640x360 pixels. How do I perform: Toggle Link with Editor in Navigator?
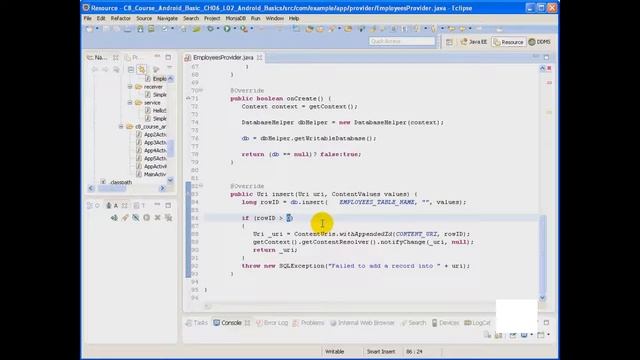click(141, 69)
